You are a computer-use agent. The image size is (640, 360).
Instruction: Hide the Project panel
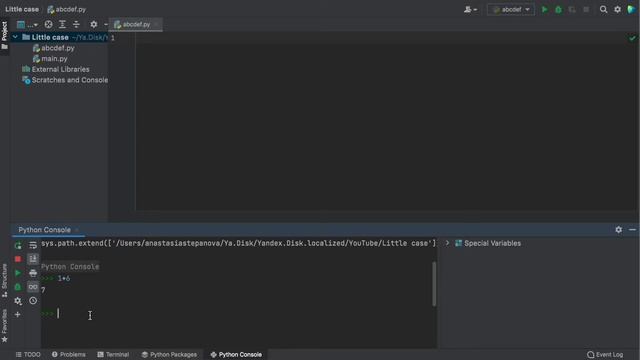(106, 24)
